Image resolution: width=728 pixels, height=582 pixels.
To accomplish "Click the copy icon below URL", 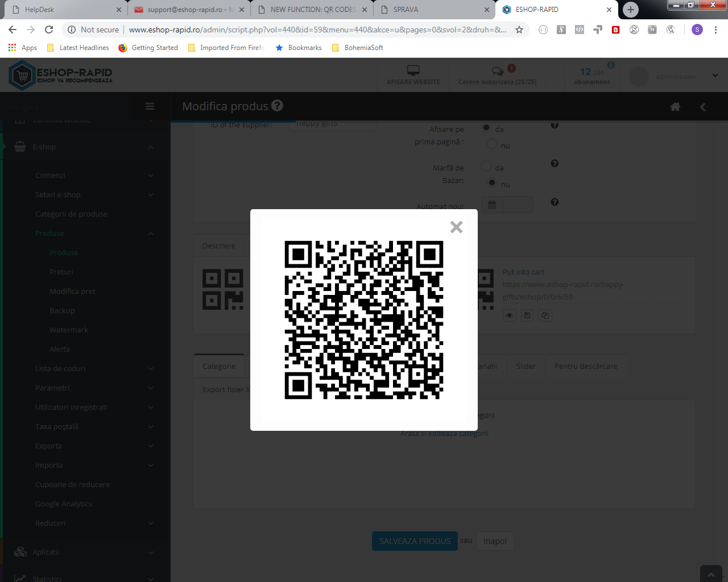I will tap(545, 315).
